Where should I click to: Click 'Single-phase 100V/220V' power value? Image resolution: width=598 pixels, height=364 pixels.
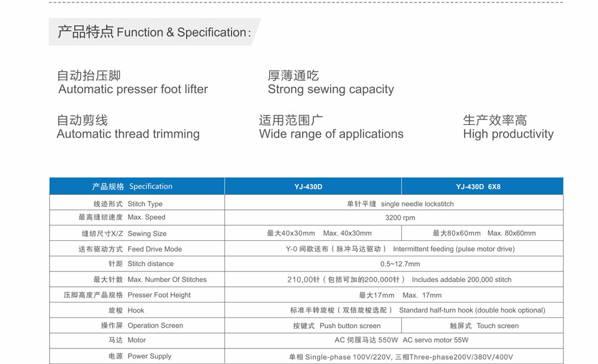coord(348,357)
